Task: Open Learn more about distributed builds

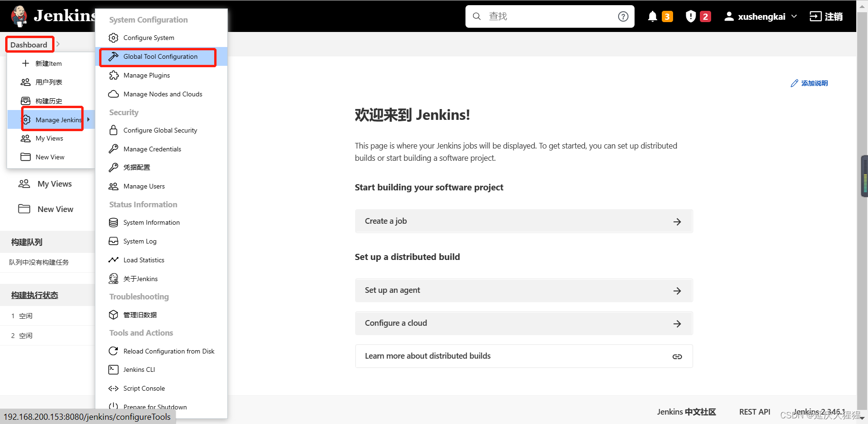Action: [524, 356]
